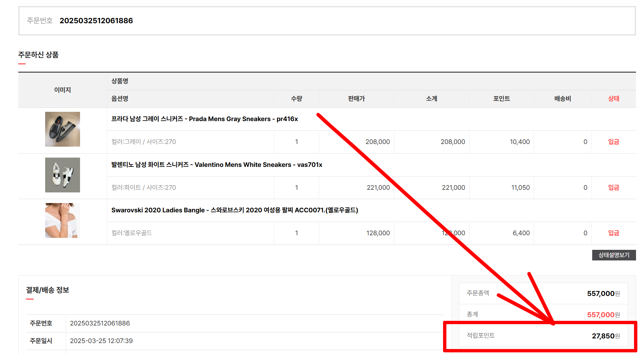
Task: Open the Swarovski 2020 Ladies Bangle link
Action: click(234, 210)
